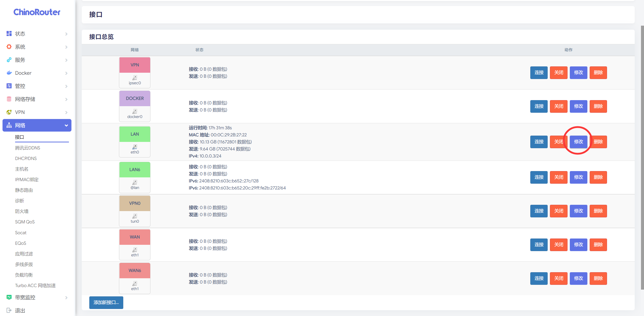Screen dimensions: 644x316
Task: Expand the 网络存储 menu chevron
Action: click(x=66, y=99)
